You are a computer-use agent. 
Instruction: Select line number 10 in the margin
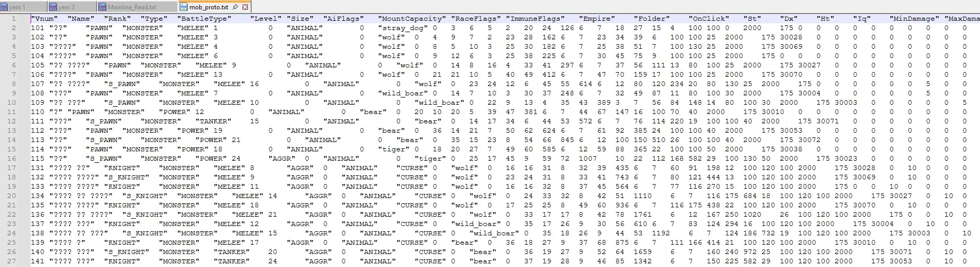coord(12,103)
